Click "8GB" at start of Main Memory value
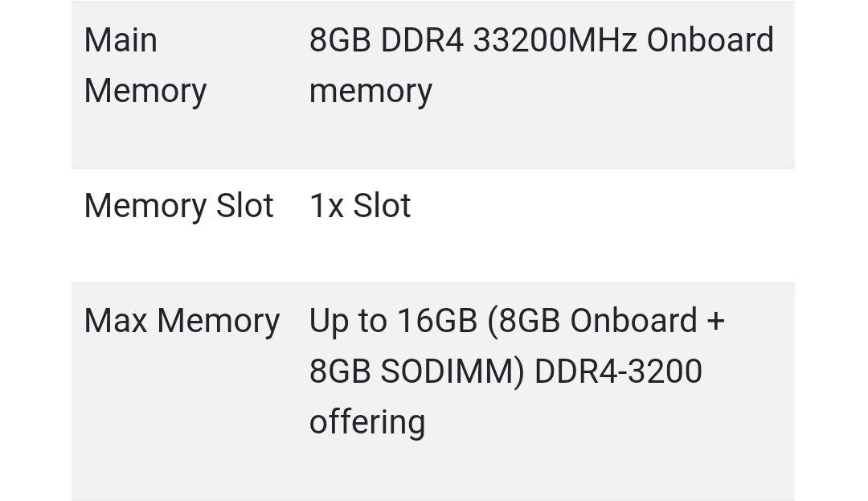The image size is (868, 501). click(x=340, y=40)
